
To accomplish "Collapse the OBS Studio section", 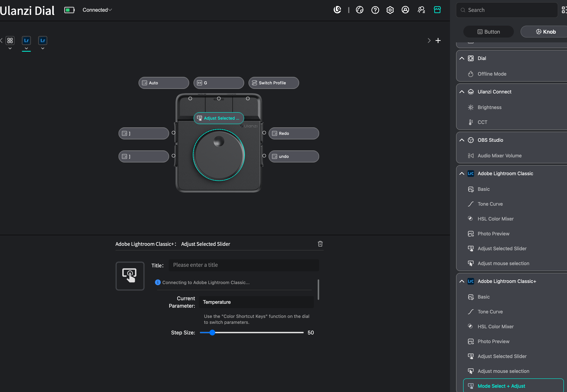I will 462,140.
